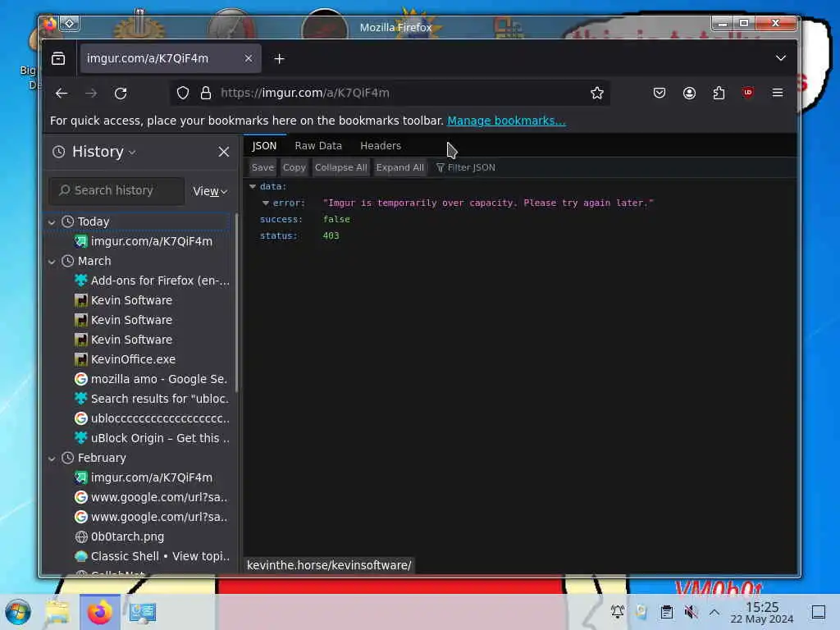The image size is (840, 630).
Task: Copy the JSON to clipboard
Action: 294,167
